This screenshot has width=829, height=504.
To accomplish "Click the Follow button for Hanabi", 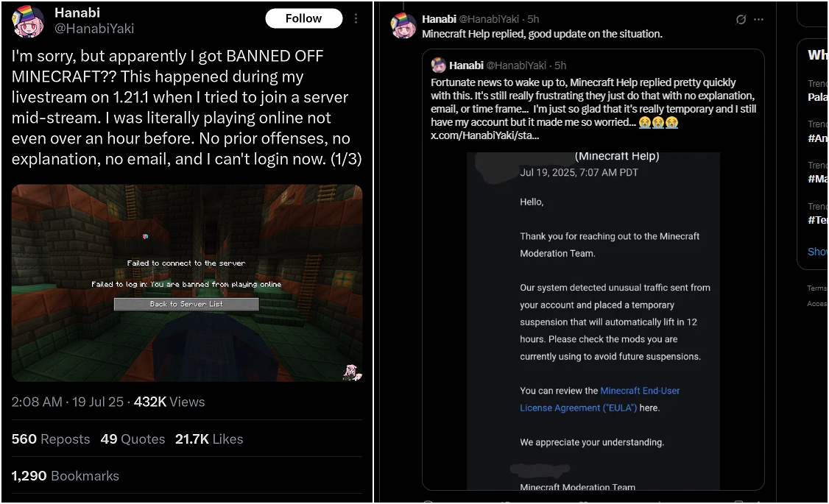I will tap(303, 18).
